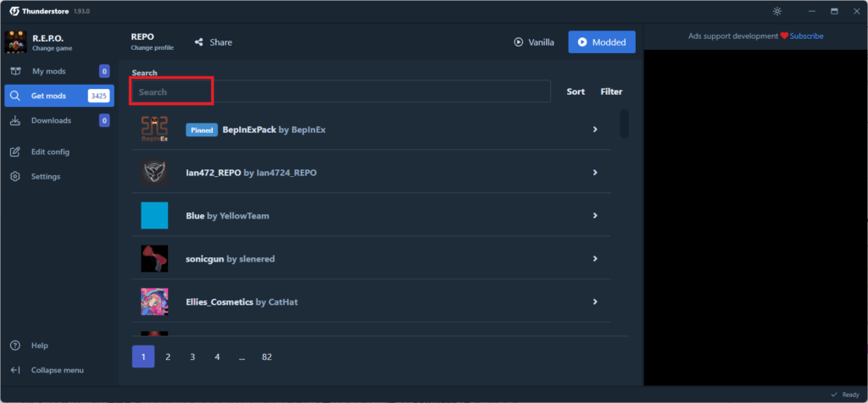Collapse the sidebar menu

click(59, 370)
